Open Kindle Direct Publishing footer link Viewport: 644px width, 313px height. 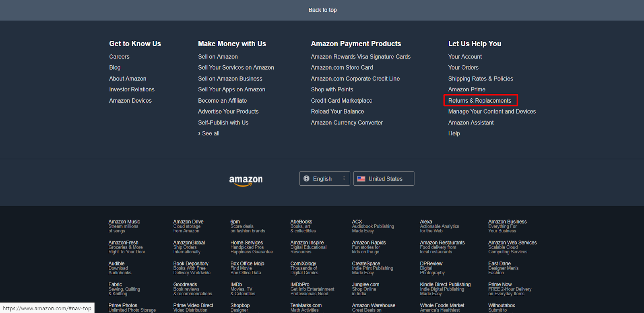445,289
